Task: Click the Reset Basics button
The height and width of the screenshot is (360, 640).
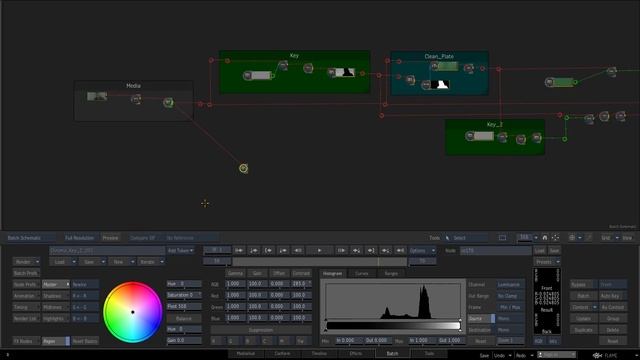Action: (85, 341)
